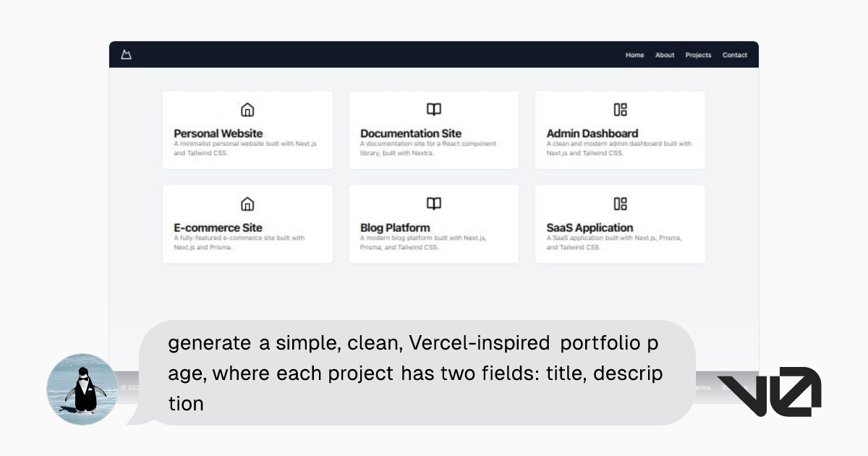The height and width of the screenshot is (456, 868).
Task: Select the Blog Platform title
Action: click(x=395, y=227)
